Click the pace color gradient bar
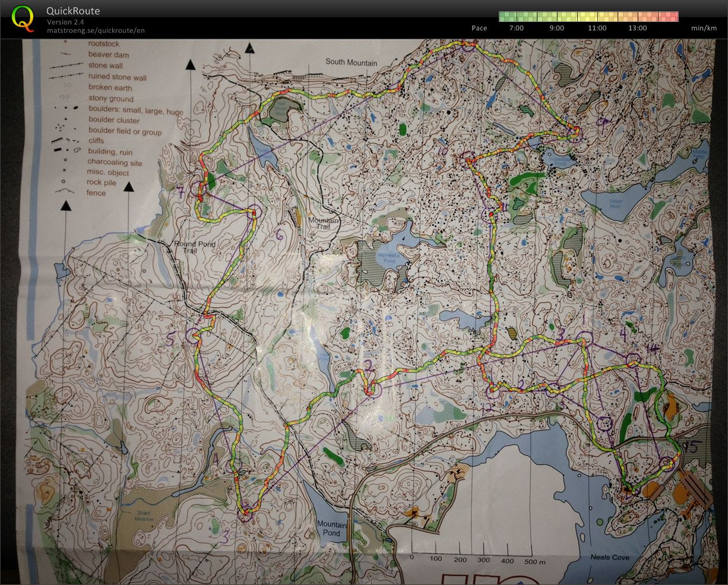Image resolution: width=728 pixels, height=585 pixels. coord(588,16)
